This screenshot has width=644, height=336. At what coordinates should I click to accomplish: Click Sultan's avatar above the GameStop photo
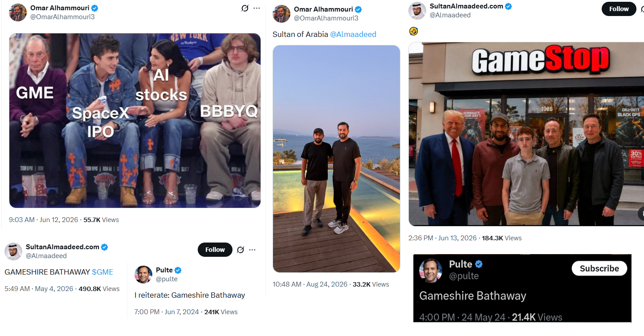point(417,11)
